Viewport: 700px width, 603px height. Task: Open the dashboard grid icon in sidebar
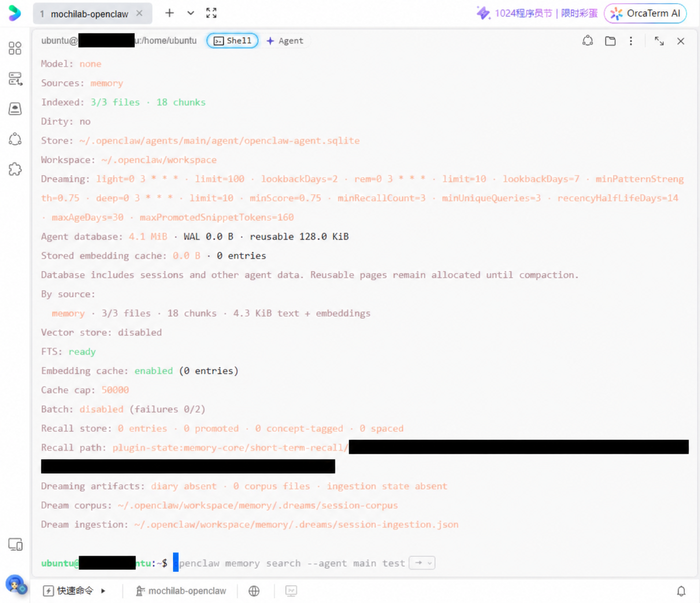tap(15, 48)
